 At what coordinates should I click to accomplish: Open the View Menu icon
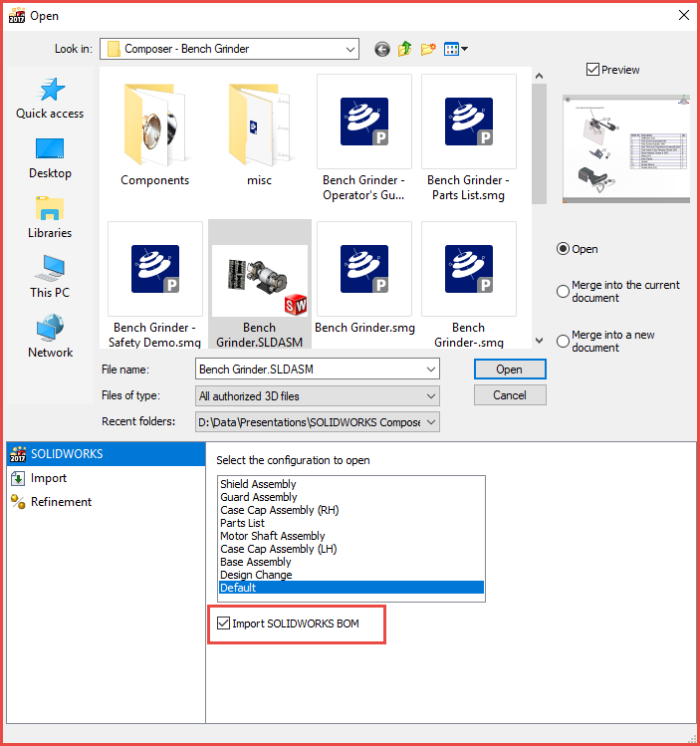(x=451, y=49)
